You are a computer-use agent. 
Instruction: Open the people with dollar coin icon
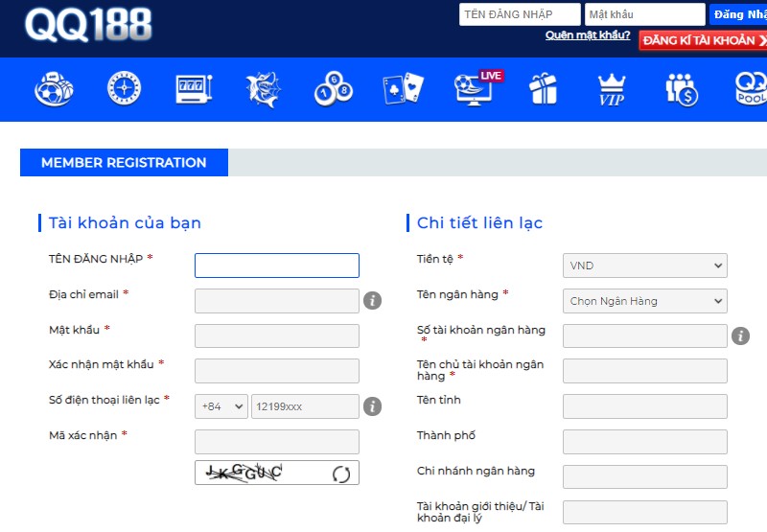coord(682,89)
